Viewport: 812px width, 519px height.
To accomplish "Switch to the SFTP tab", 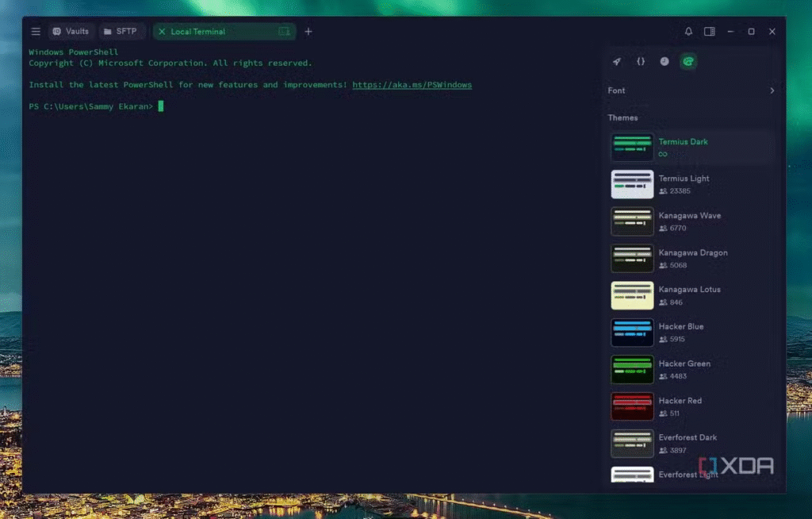I will [120, 32].
